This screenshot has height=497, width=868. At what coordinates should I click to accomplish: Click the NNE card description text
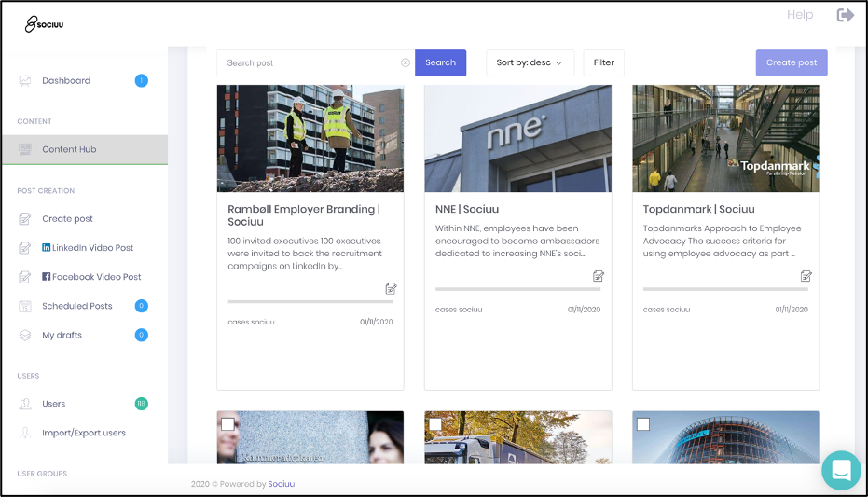click(517, 241)
